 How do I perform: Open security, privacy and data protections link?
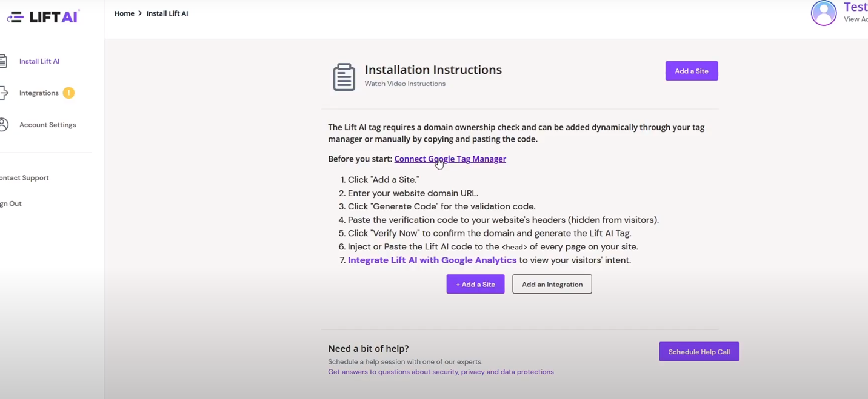click(441, 372)
